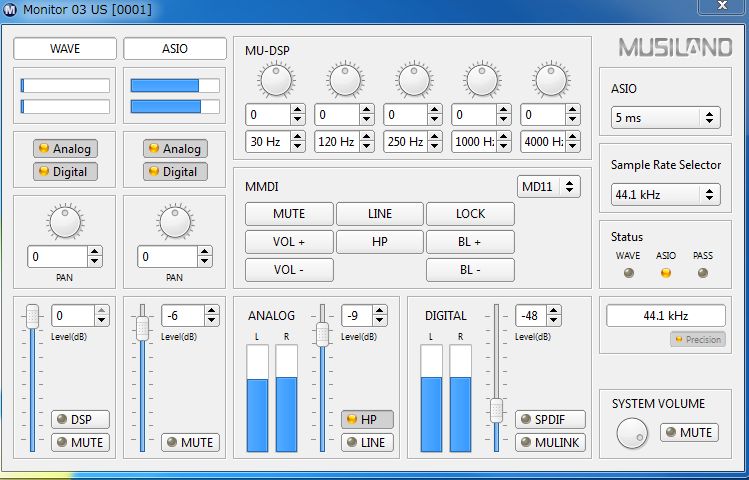Open the ASIO latency 5 ms dropdown

pos(665,117)
